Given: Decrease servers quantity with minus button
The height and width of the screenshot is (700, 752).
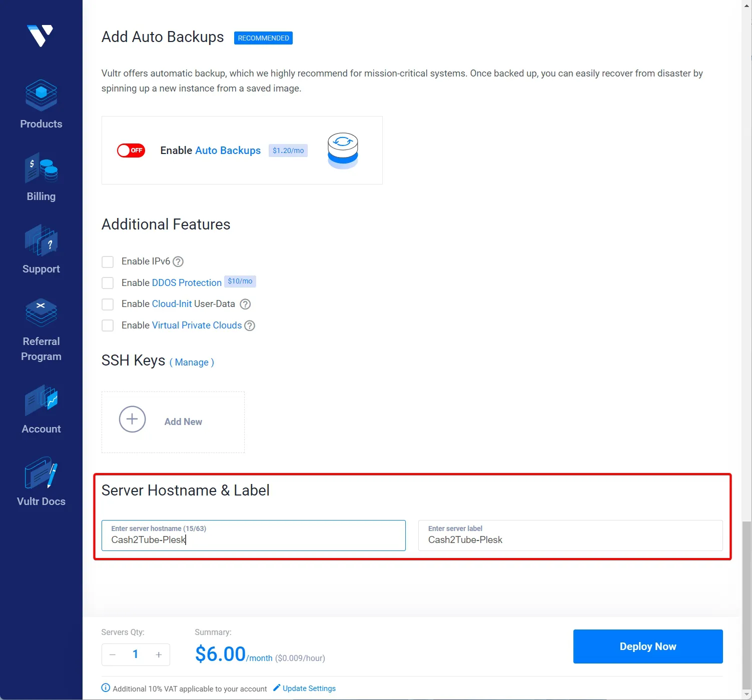Looking at the screenshot, I should click(113, 654).
